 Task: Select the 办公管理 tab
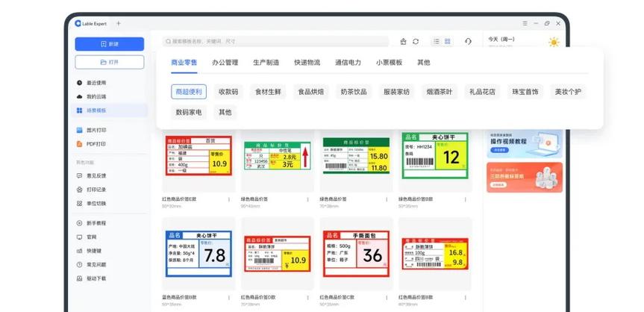[x=225, y=63]
